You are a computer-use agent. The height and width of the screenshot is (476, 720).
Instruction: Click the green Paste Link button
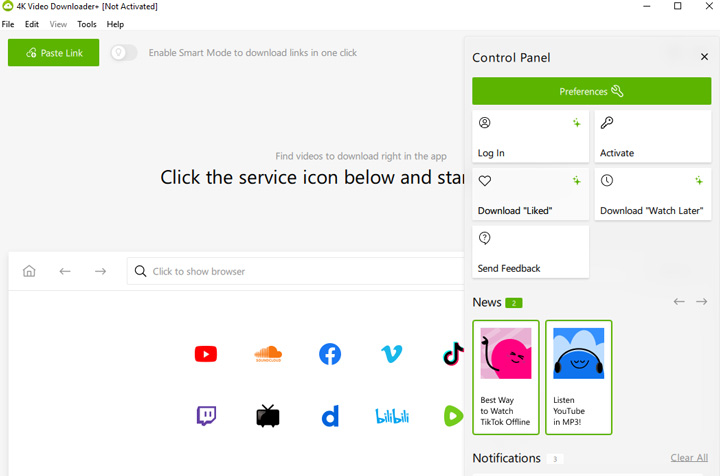point(53,52)
